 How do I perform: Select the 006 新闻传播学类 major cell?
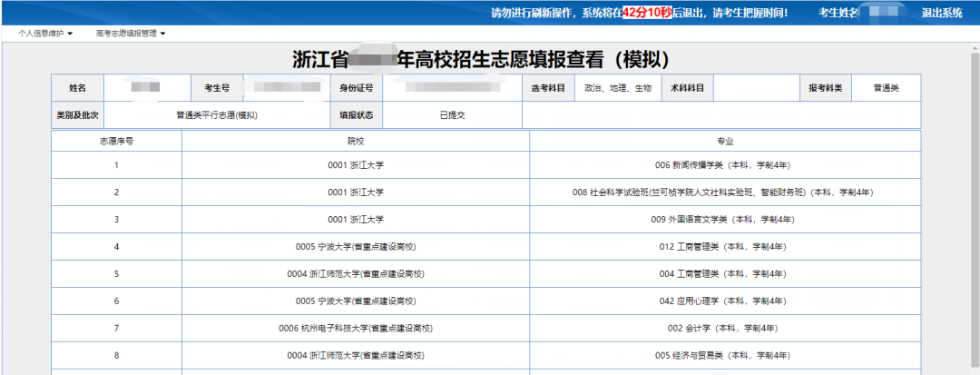(722, 165)
